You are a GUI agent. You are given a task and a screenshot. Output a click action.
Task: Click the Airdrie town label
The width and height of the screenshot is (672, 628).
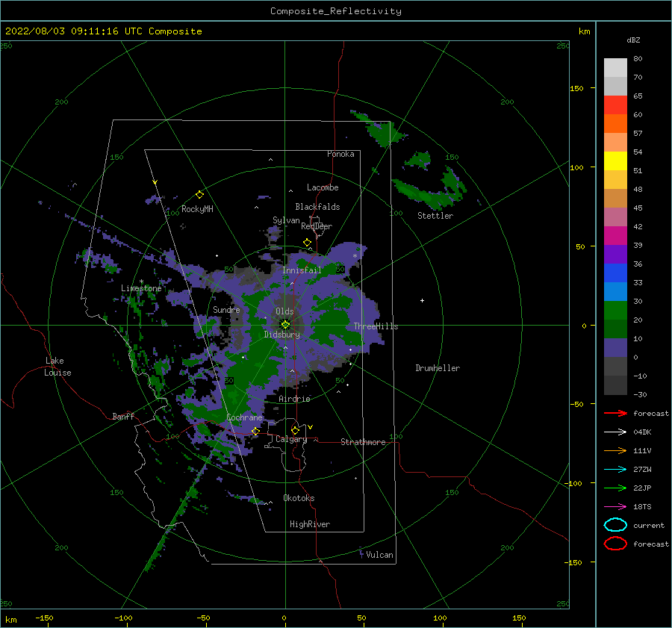tap(294, 399)
